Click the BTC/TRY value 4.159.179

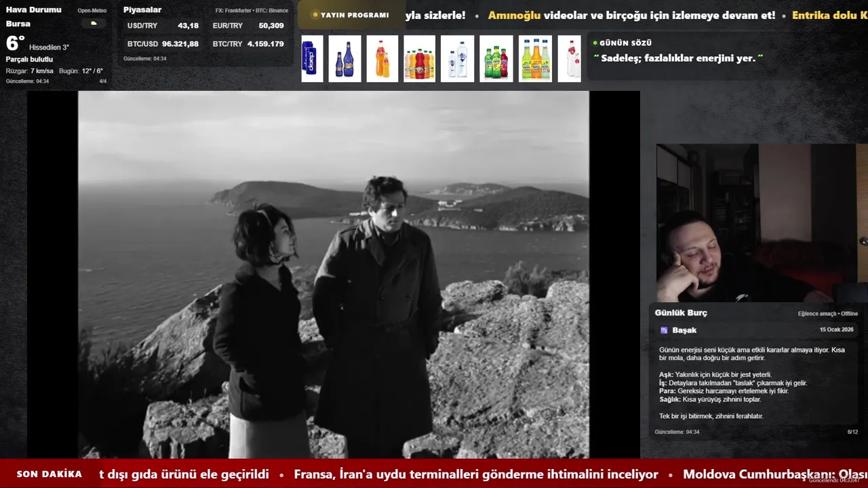266,43
